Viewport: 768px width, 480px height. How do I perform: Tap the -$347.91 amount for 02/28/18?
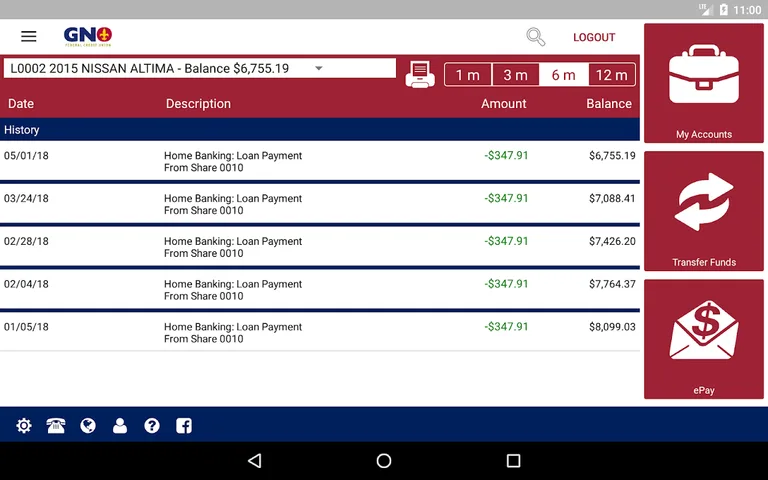point(506,241)
